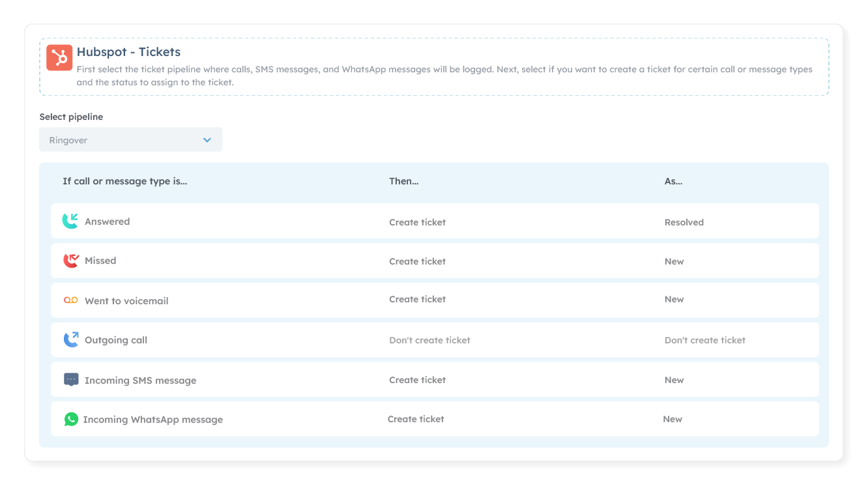Click the WhatsApp icon in the last row
The height and width of the screenshot is (486, 868).
[71, 420]
